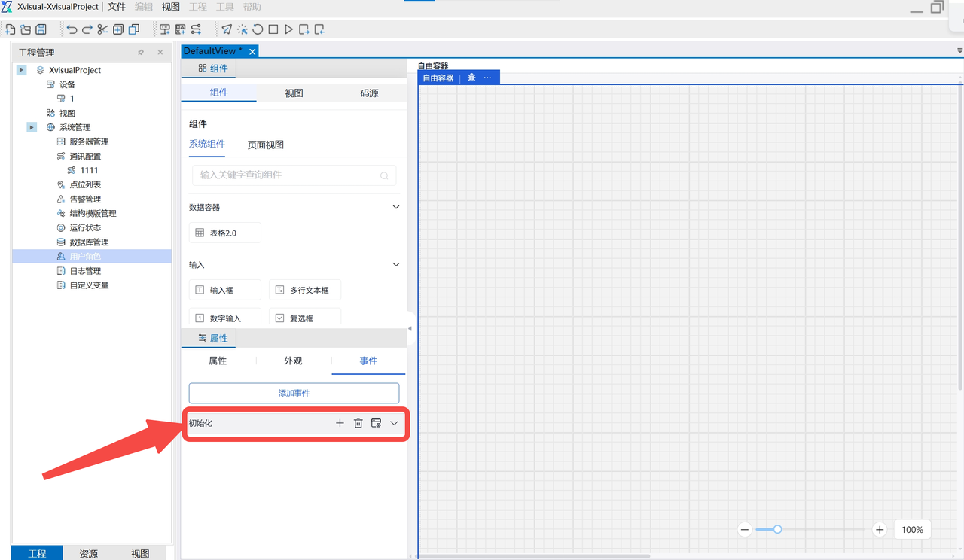This screenshot has width=964, height=560.
Task: Select 点位列表 in the project tree
Action: pos(85,184)
